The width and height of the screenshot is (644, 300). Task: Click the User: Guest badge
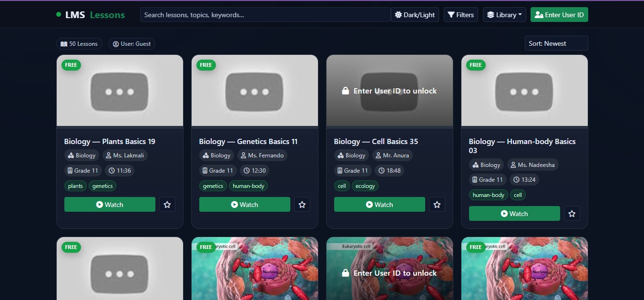[132, 44]
